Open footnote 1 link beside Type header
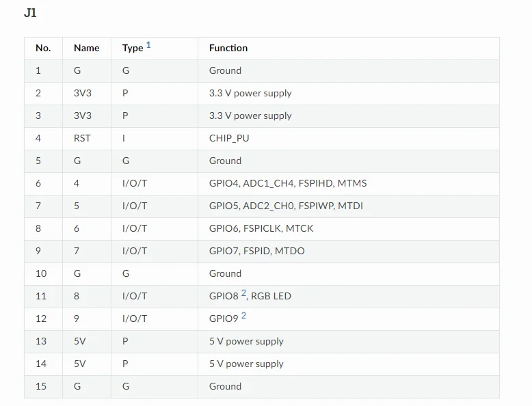Image resolution: width=532 pixels, height=406 pixels. coord(148,45)
